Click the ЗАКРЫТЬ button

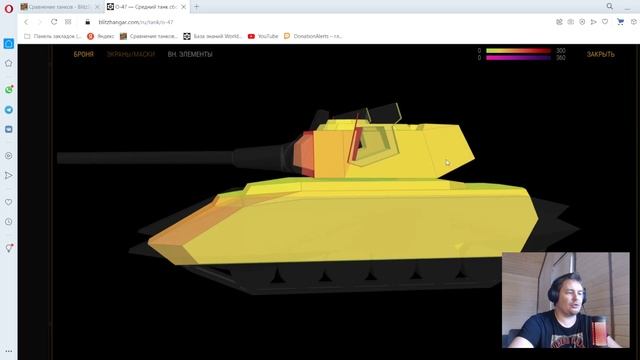[x=600, y=54]
